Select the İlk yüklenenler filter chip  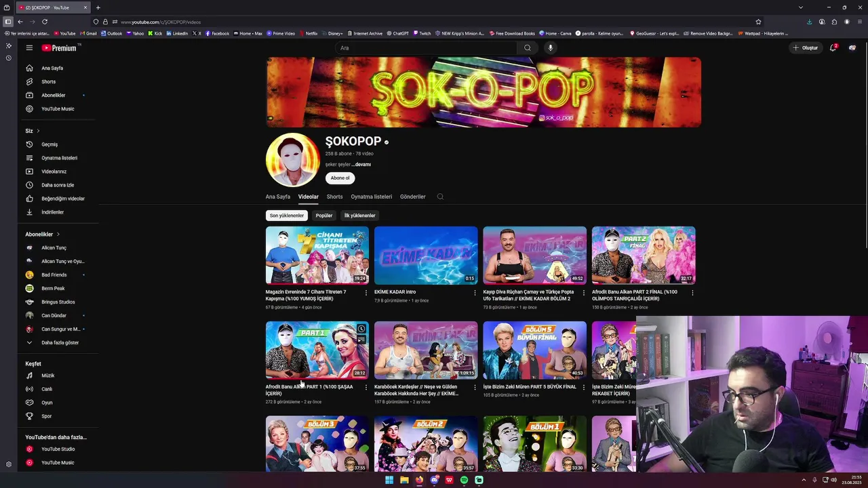tap(359, 216)
